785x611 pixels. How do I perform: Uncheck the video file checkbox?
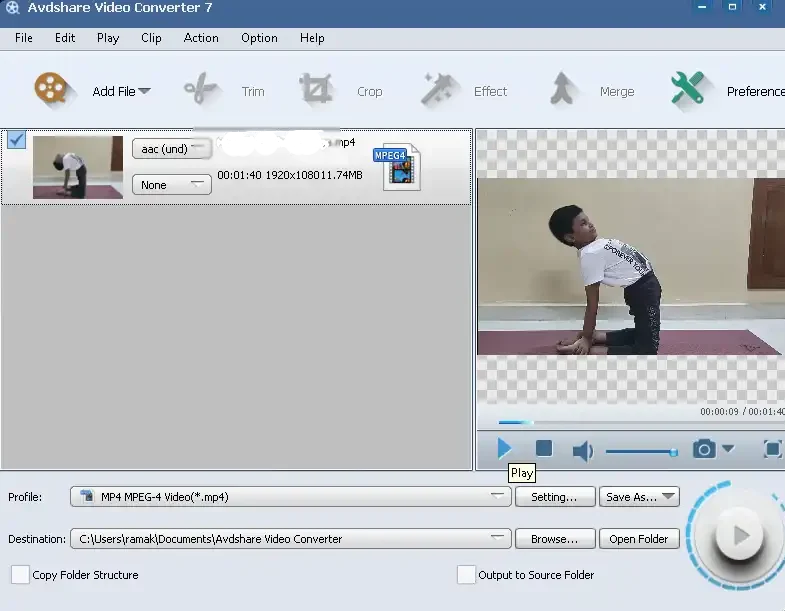click(16, 140)
